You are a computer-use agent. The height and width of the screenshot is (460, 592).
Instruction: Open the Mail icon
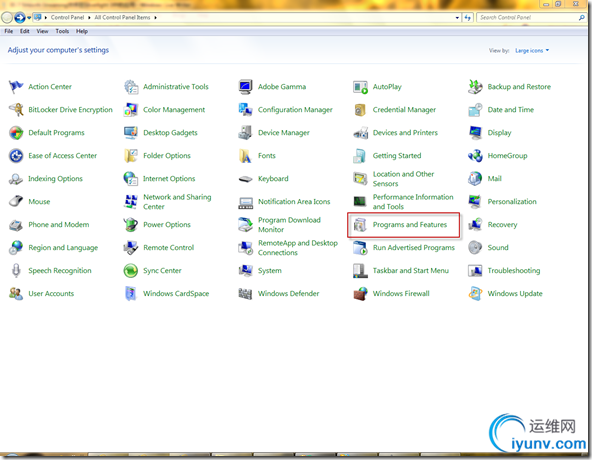click(x=475, y=179)
